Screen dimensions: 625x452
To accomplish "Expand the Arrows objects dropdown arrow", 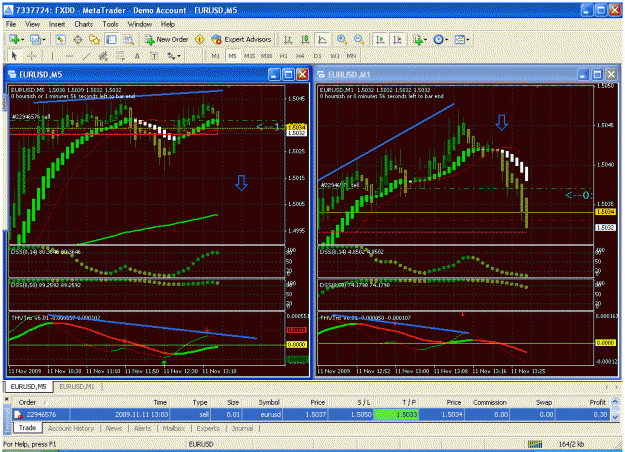I will pos(179,57).
